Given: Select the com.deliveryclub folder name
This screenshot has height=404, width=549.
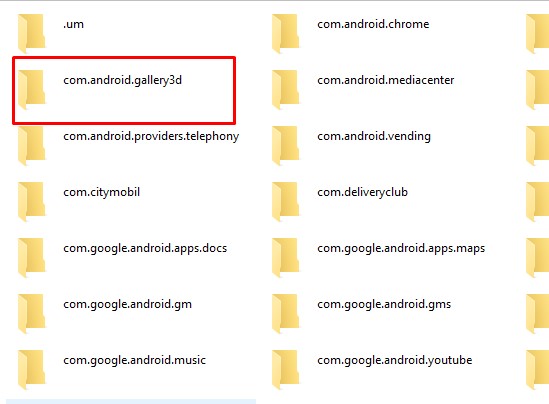Looking at the screenshot, I should [363, 192].
